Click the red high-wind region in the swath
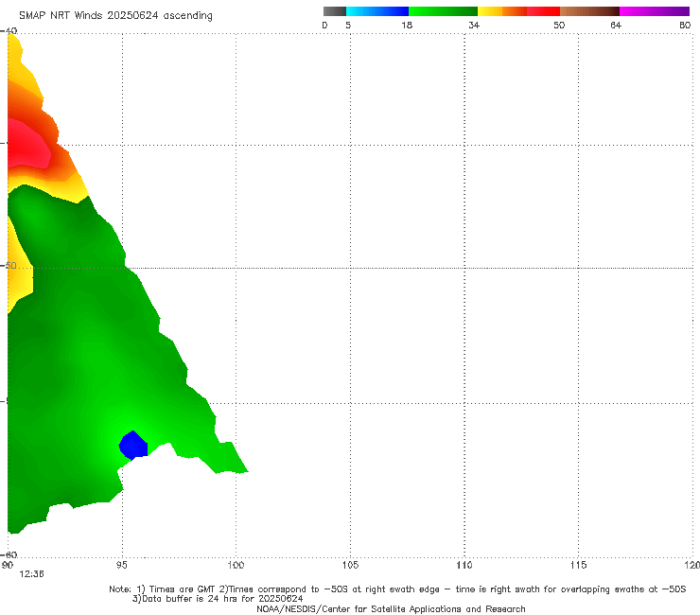Screen dimensions: 700x615 click(x=26, y=145)
